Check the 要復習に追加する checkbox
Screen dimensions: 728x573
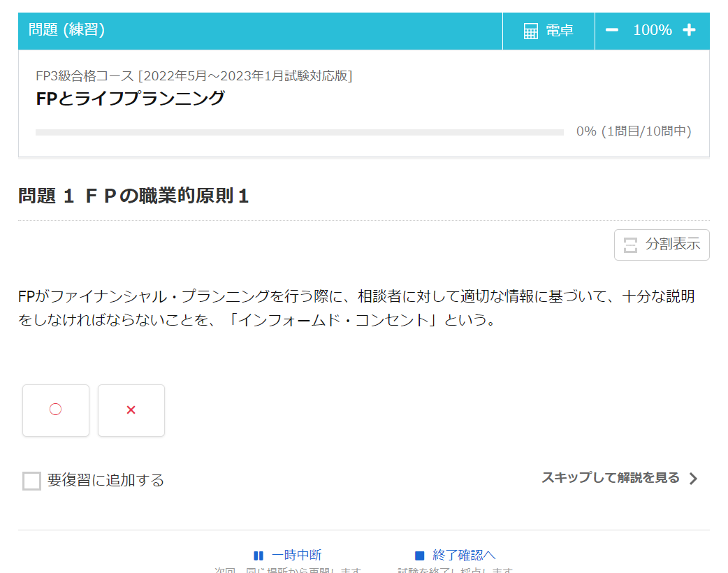point(31,481)
